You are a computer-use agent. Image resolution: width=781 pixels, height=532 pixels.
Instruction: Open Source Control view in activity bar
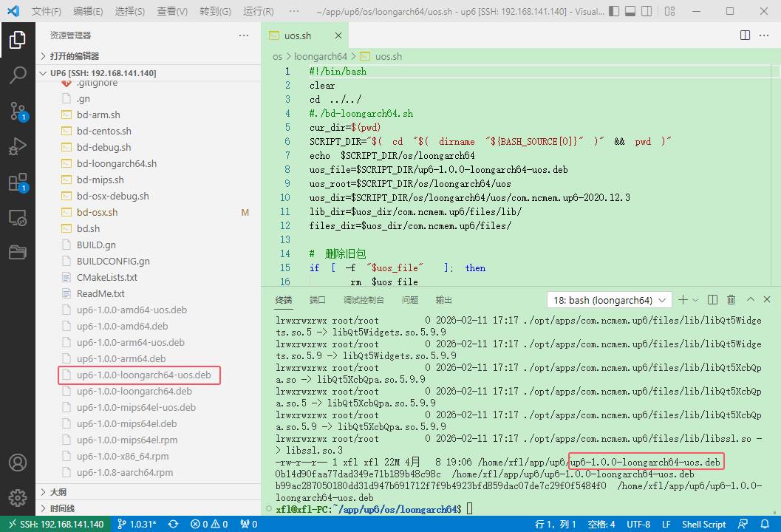click(18, 111)
